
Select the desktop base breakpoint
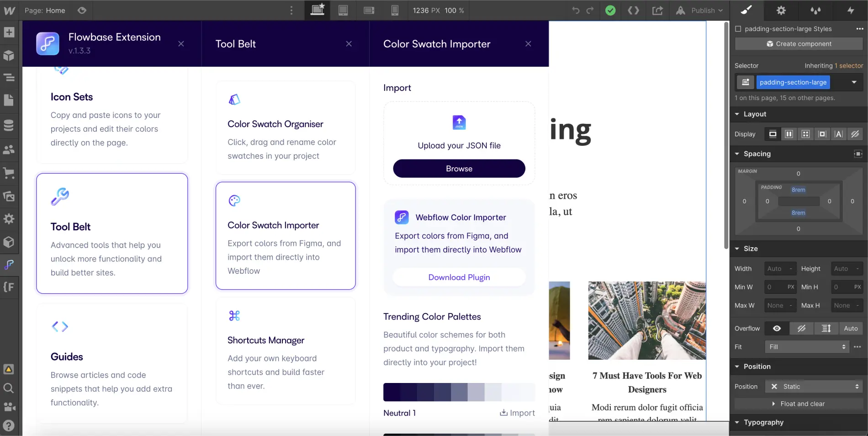317,10
